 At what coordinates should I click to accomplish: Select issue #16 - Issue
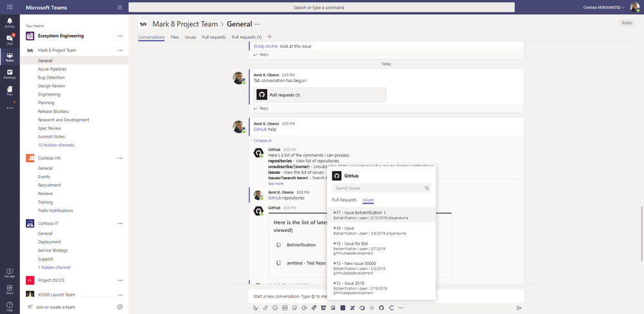tap(381, 231)
